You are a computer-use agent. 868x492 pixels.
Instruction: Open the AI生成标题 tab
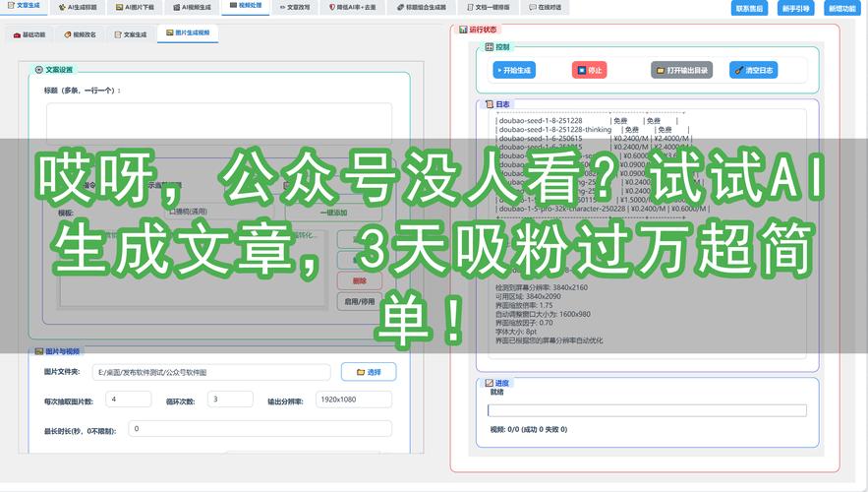[x=76, y=7]
